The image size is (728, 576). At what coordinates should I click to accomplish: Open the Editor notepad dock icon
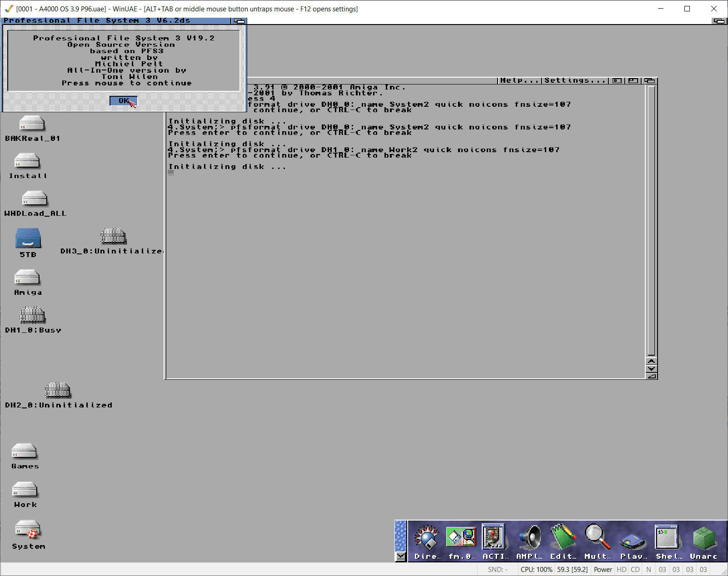click(563, 541)
